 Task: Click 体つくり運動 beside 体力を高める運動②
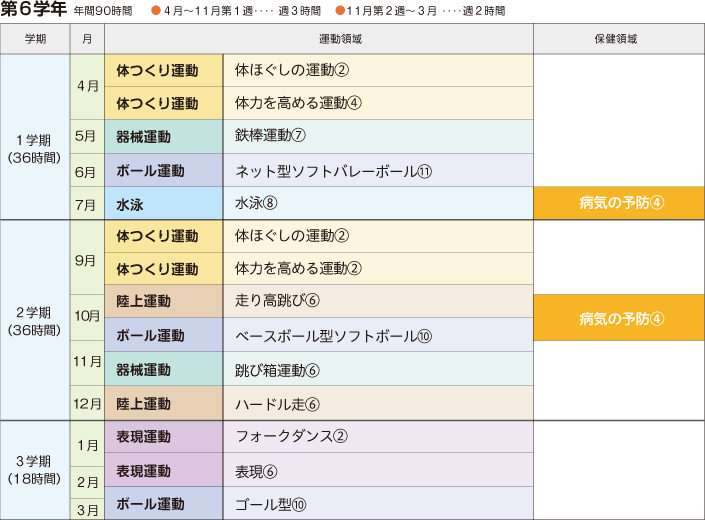point(164,269)
